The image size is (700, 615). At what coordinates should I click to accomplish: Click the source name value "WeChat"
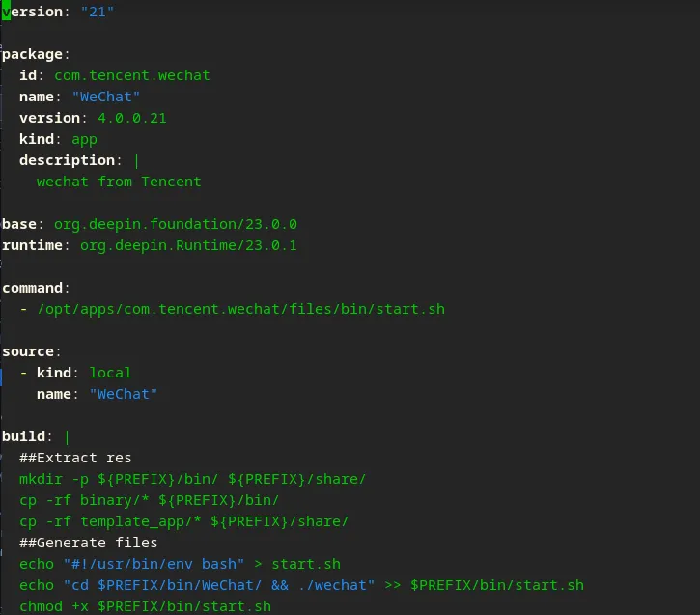tap(124, 394)
